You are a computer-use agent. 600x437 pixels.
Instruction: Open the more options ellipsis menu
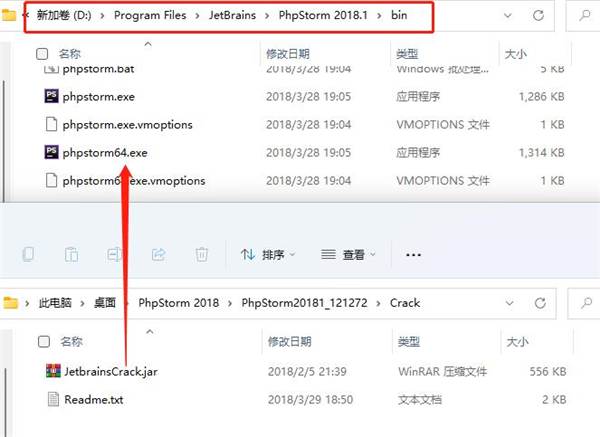pyautogui.click(x=413, y=254)
